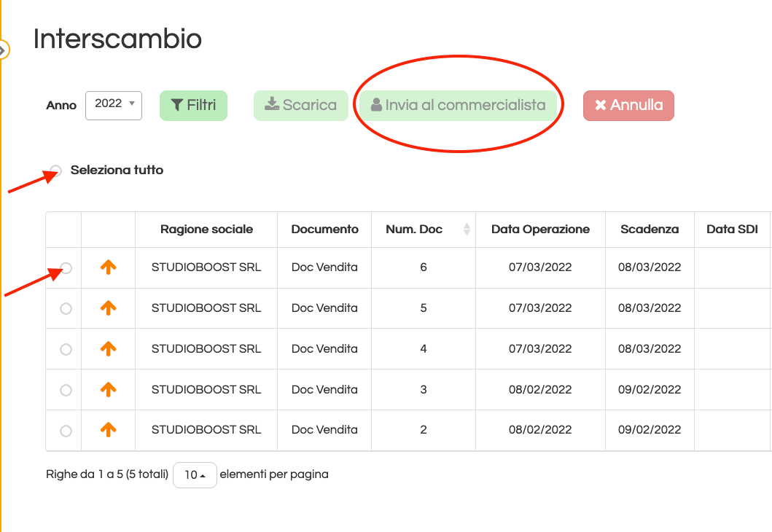Click operation date 07/03/2022 of document 5

coord(540,308)
